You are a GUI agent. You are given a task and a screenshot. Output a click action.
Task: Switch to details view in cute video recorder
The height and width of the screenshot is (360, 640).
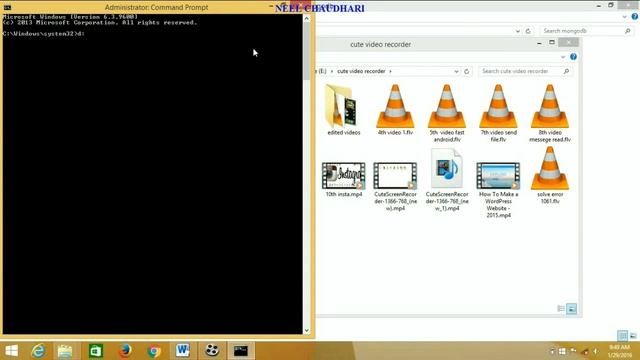coord(561,309)
